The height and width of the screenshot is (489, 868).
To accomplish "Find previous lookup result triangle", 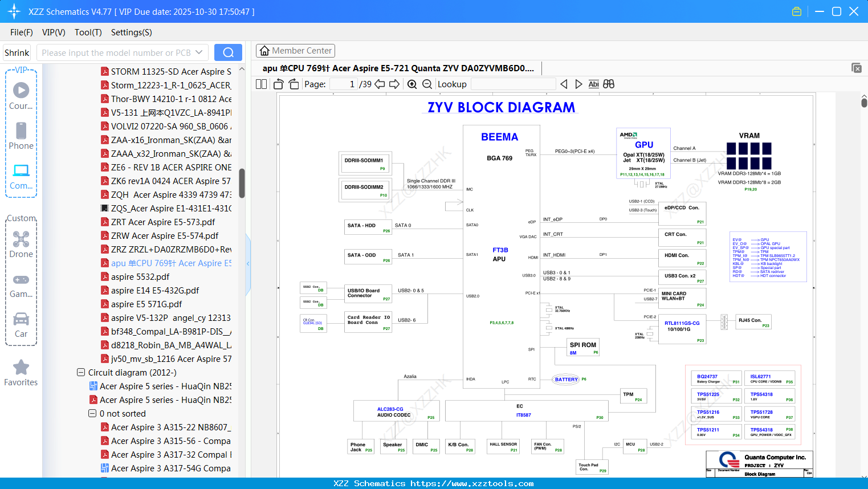I will (564, 84).
